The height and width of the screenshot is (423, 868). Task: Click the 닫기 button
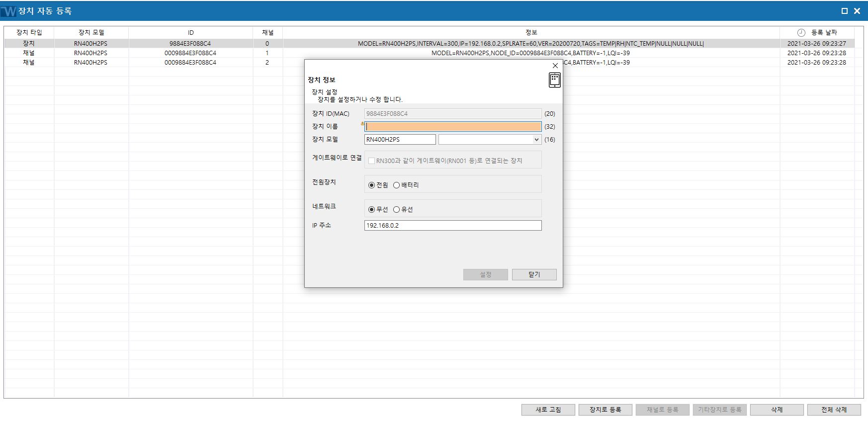tap(534, 274)
